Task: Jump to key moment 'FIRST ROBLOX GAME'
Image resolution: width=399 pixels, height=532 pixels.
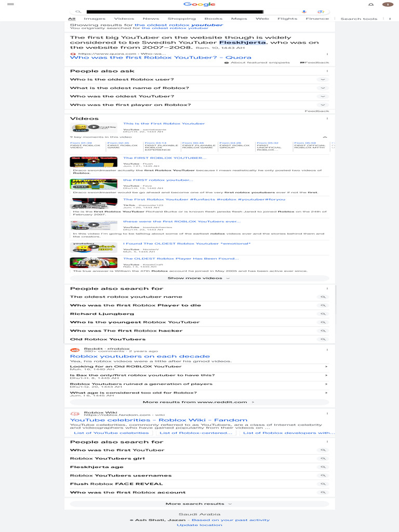Action: [x=123, y=145]
